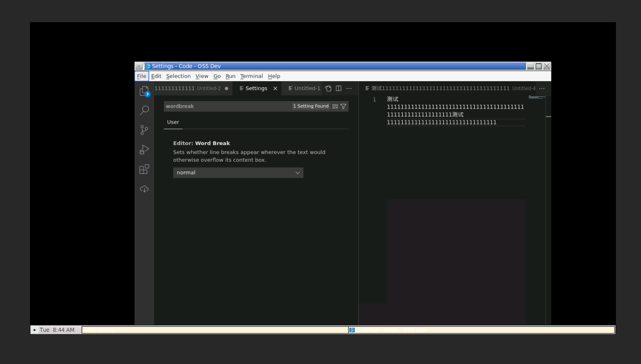641x364 pixels.
Task: Open the Explorer view in the activity bar
Action: [x=144, y=90]
